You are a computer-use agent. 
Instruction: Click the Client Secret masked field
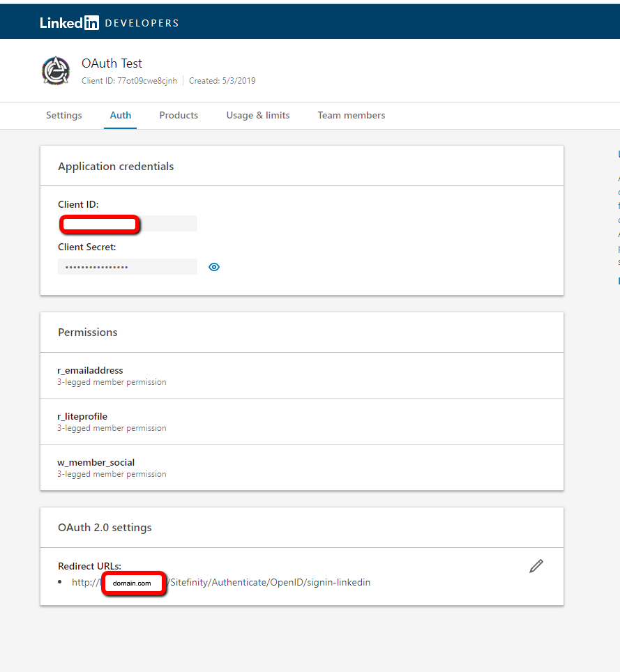[128, 266]
